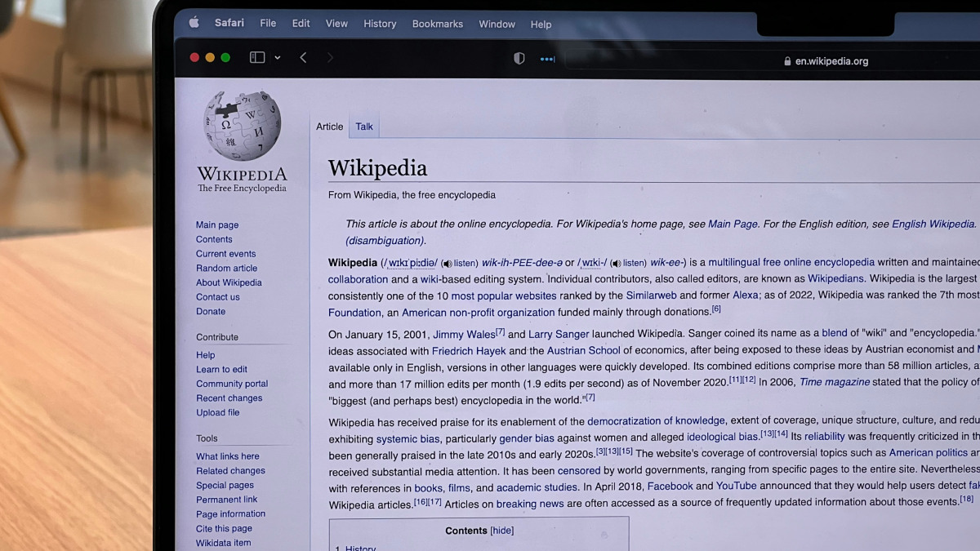
Task: Click the Apple logo menu
Action: (194, 23)
